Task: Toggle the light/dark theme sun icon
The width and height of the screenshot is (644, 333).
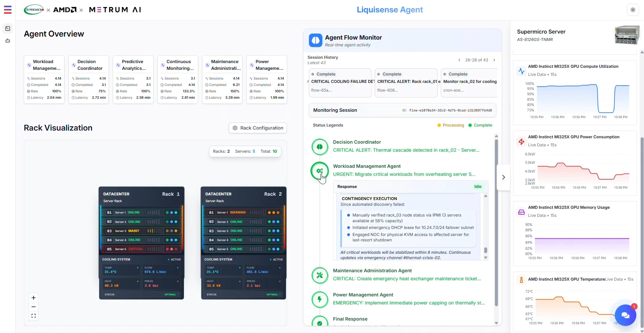Action: point(633,10)
